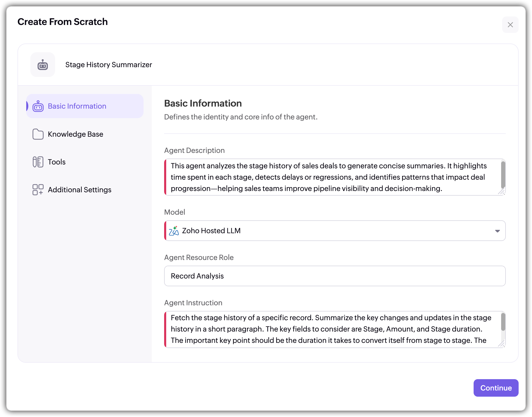Click into the Agent Instruction text area
Viewport: 532px width, 417px height.
tap(332, 329)
